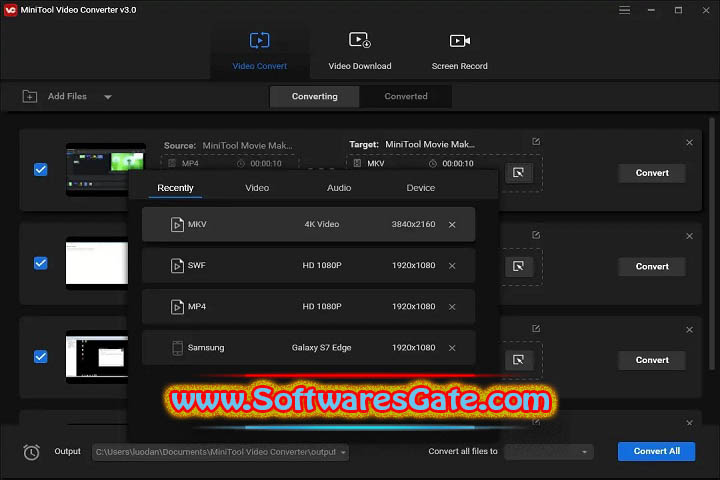Click the third video thumbnail
This screenshot has height=480, width=720.
click(97, 357)
